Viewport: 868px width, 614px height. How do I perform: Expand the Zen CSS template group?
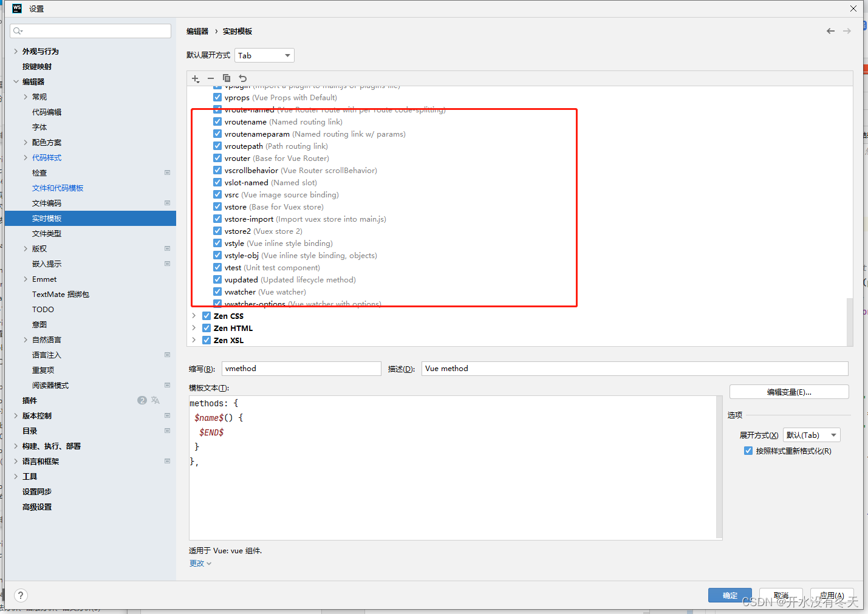pos(194,316)
